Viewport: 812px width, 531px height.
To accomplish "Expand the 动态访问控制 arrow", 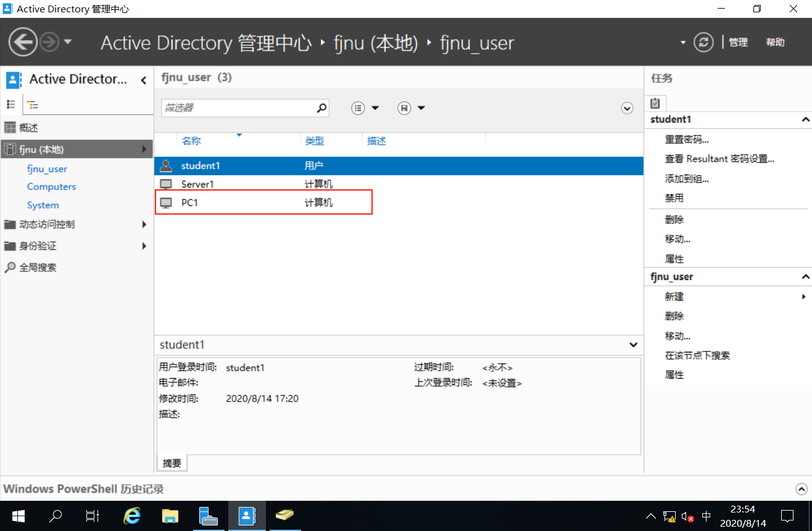I will [x=144, y=224].
